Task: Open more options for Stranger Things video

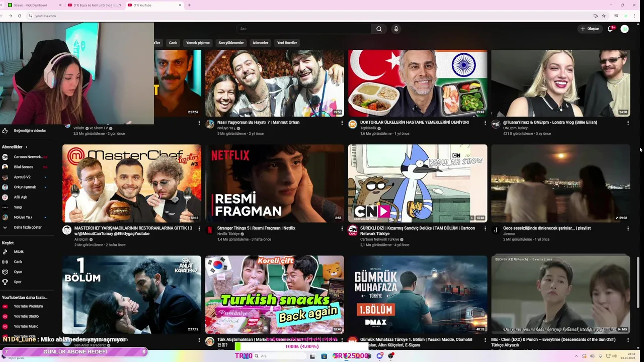Action: click(x=342, y=229)
